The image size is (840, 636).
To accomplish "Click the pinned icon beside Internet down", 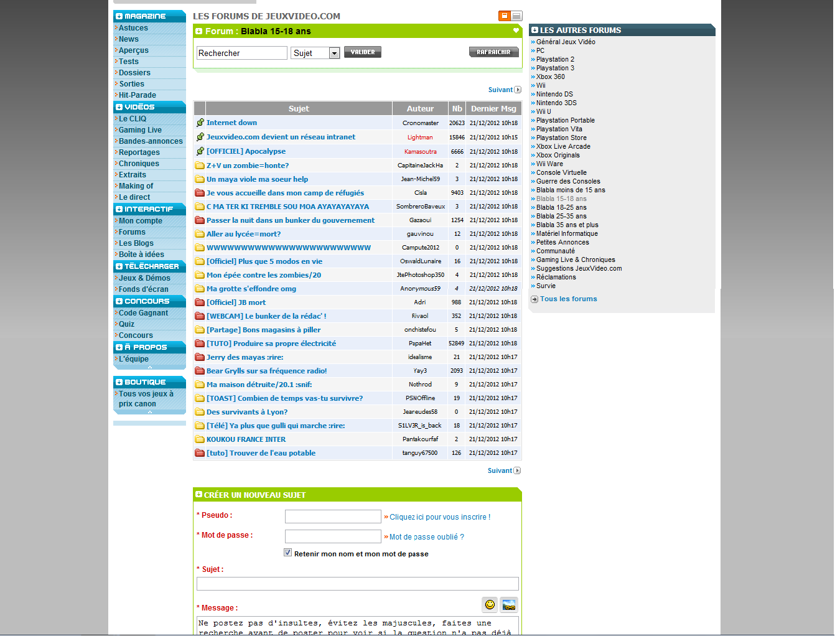I will (200, 123).
